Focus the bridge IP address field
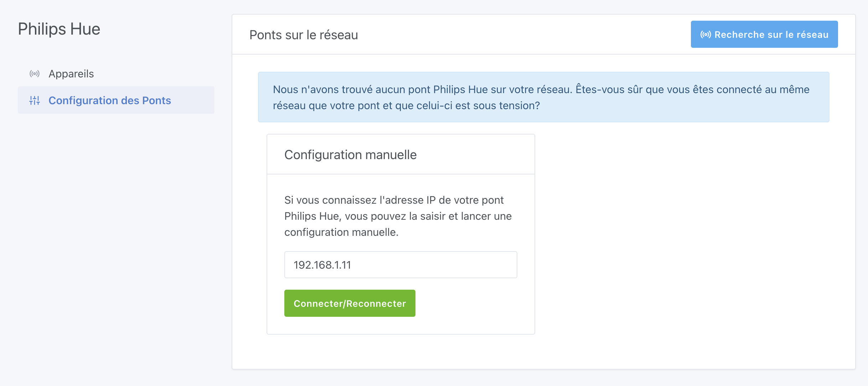This screenshot has height=386, width=868. click(400, 264)
